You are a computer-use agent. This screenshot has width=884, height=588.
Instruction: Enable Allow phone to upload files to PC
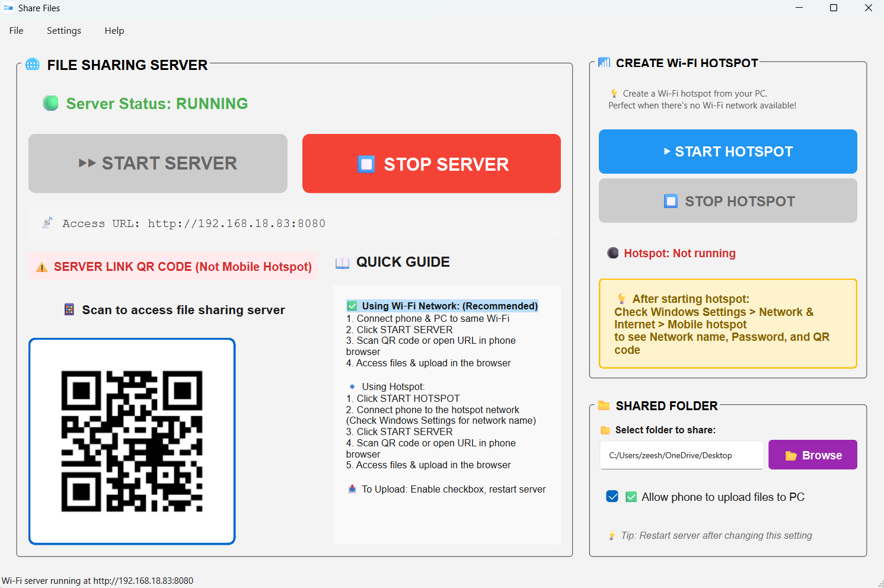tap(612, 496)
